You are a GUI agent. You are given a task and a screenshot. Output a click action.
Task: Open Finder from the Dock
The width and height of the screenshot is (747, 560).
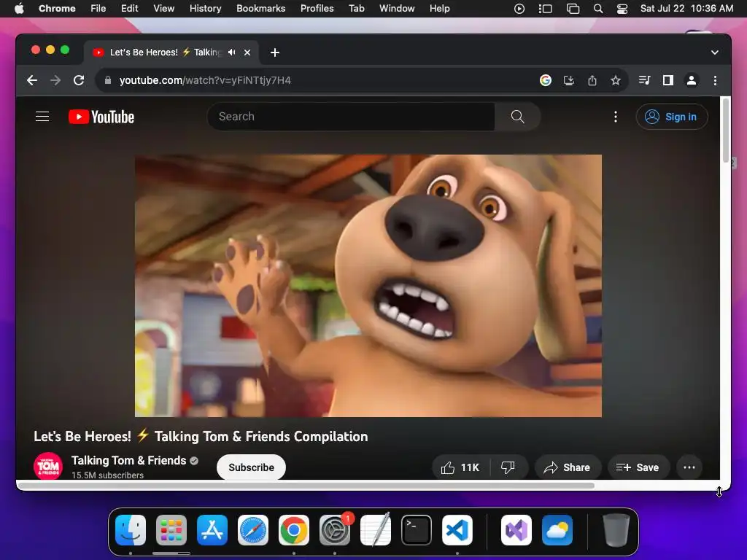click(x=131, y=530)
